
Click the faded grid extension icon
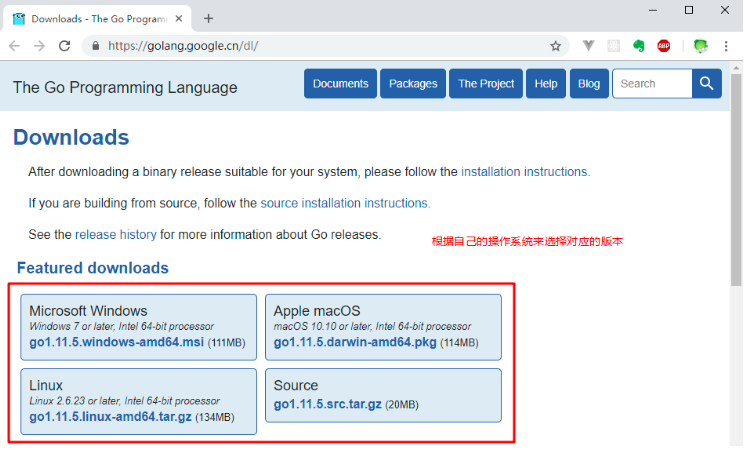click(x=613, y=46)
